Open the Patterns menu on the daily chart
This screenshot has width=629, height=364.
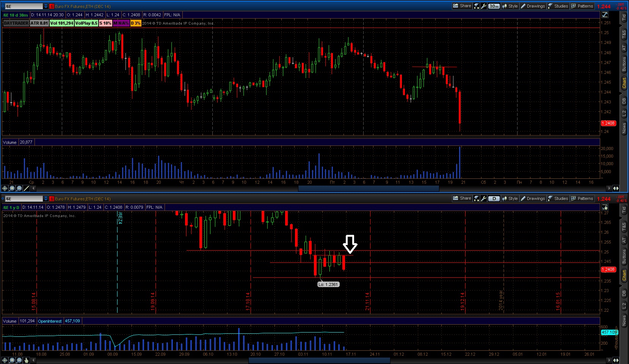582,198
